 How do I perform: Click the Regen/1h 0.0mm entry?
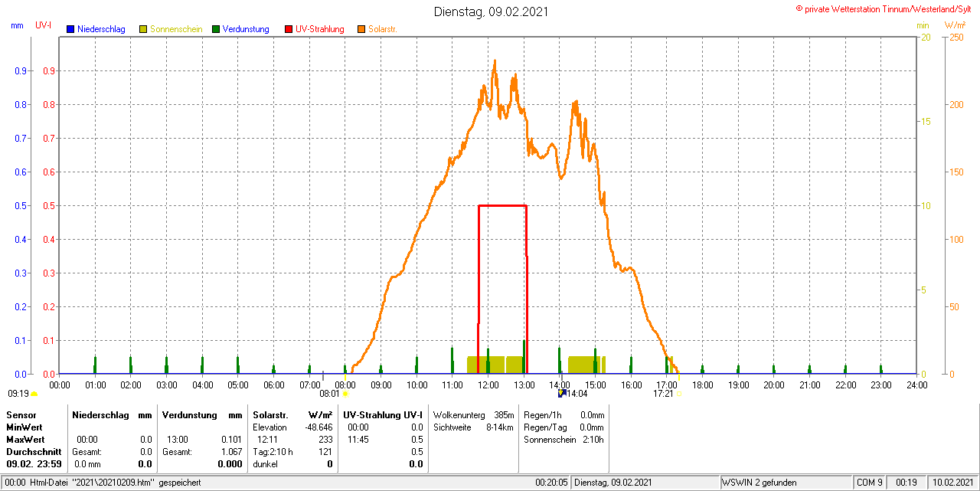coord(563,414)
